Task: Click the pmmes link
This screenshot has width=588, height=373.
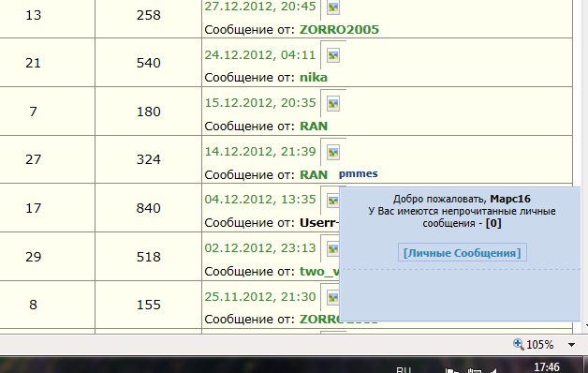Action: click(x=358, y=173)
